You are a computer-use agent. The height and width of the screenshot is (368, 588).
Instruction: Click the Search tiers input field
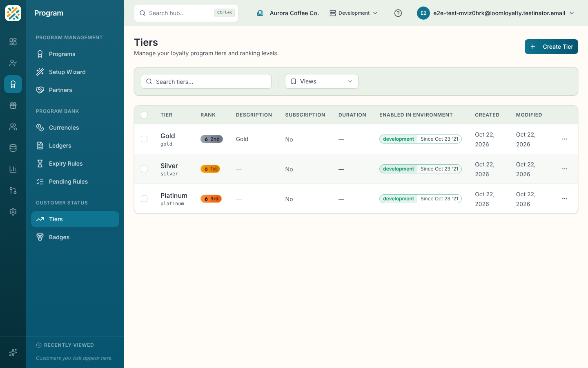pyautogui.click(x=206, y=81)
